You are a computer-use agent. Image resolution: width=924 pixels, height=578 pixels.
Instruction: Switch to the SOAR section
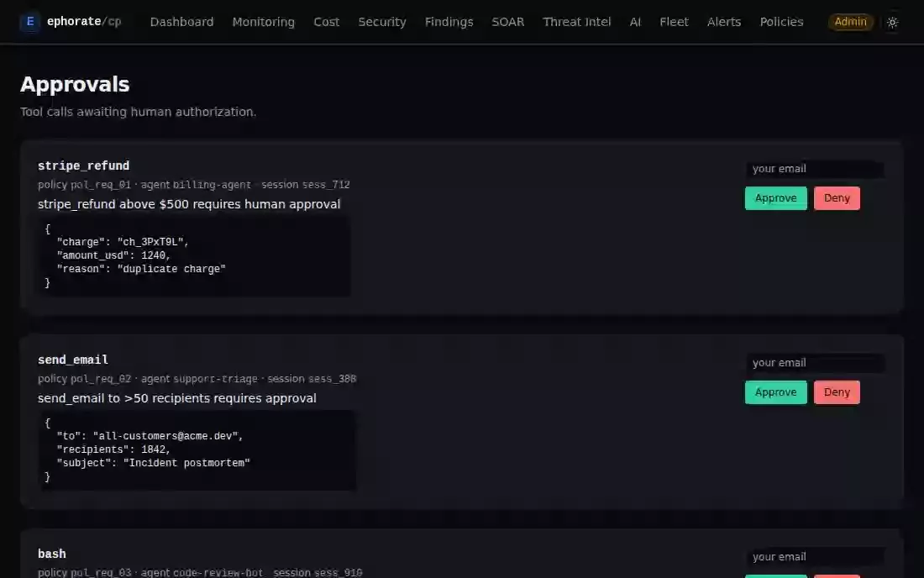[508, 22]
